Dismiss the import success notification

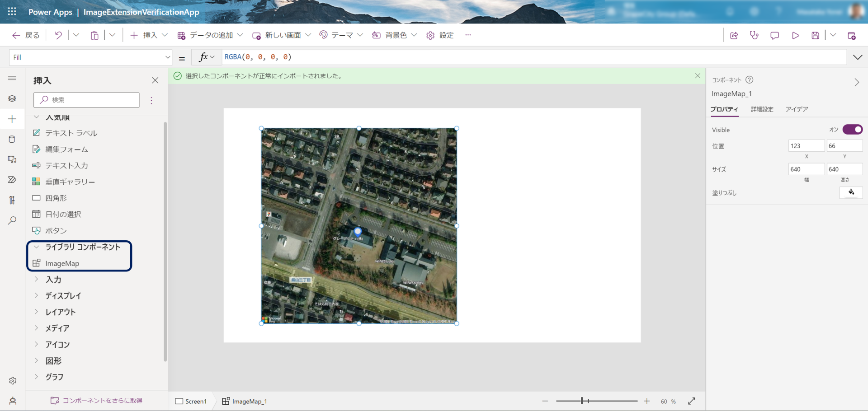pos(698,76)
